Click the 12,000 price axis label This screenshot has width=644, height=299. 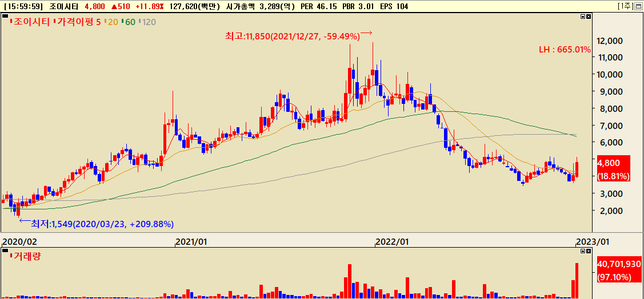(609, 41)
